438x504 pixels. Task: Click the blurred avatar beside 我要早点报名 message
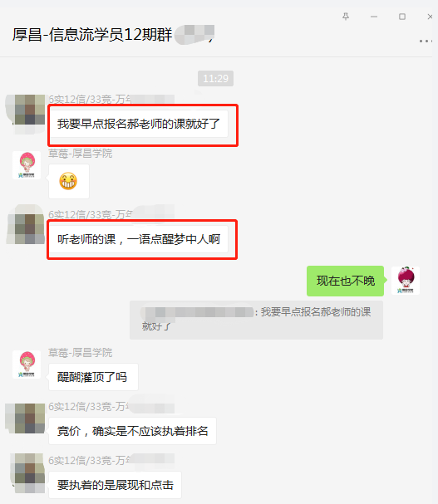coord(27,114)
